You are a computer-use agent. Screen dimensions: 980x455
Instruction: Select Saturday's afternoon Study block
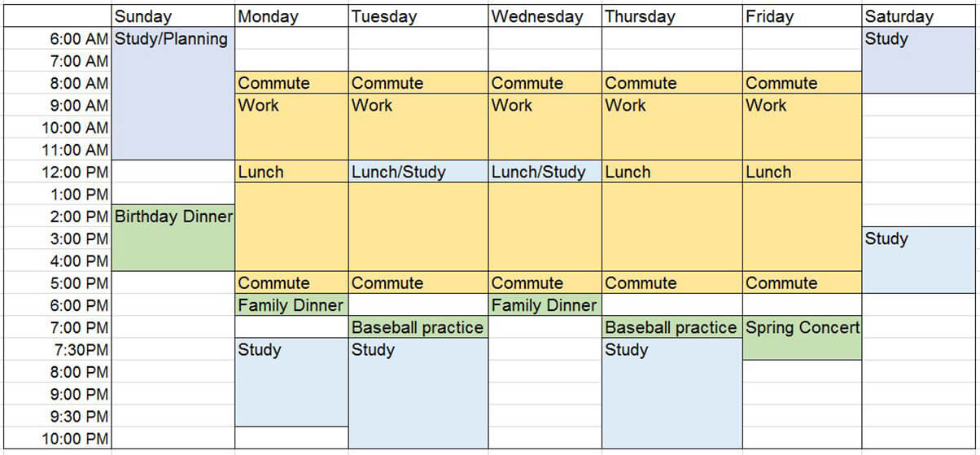pyautogui.click(x=920, y=260)
